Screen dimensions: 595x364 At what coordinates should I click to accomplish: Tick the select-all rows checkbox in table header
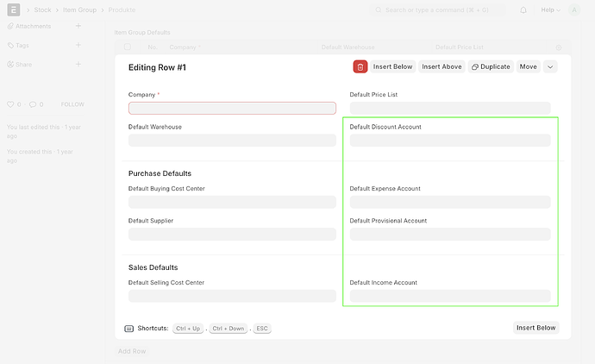click(128, 47)
